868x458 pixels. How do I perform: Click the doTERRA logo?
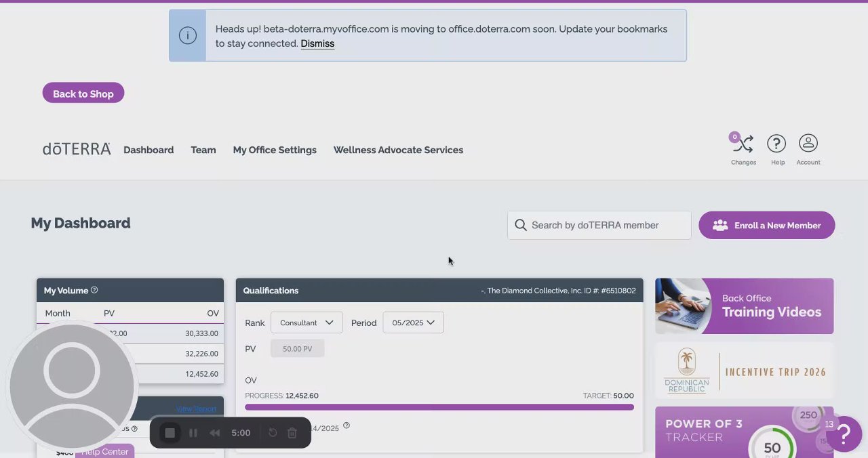point(77,149)
